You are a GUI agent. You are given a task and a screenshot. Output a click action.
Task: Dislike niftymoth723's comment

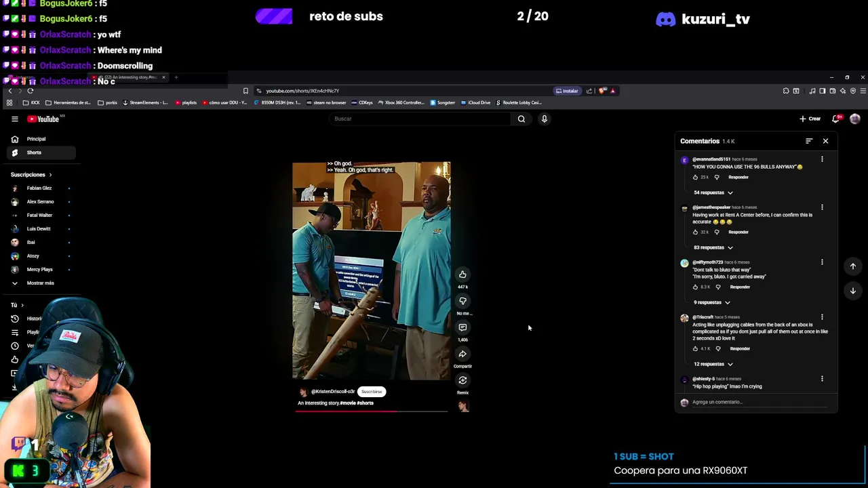(x=718, y=287)
